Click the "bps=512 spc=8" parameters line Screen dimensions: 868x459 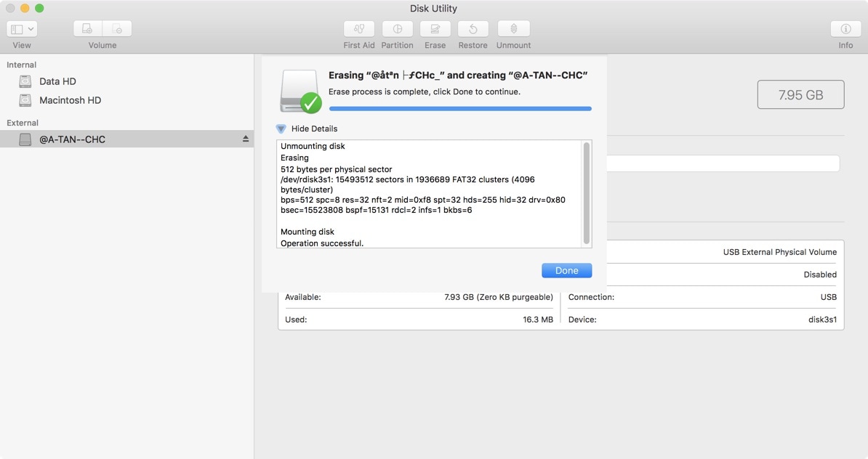pyautogui.click(x=423, y=200)
